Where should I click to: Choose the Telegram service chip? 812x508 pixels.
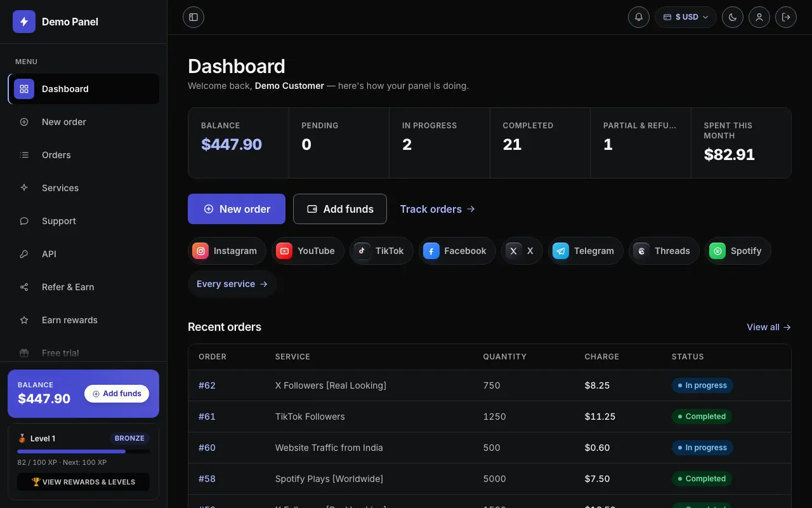click(x=586, y=251)
